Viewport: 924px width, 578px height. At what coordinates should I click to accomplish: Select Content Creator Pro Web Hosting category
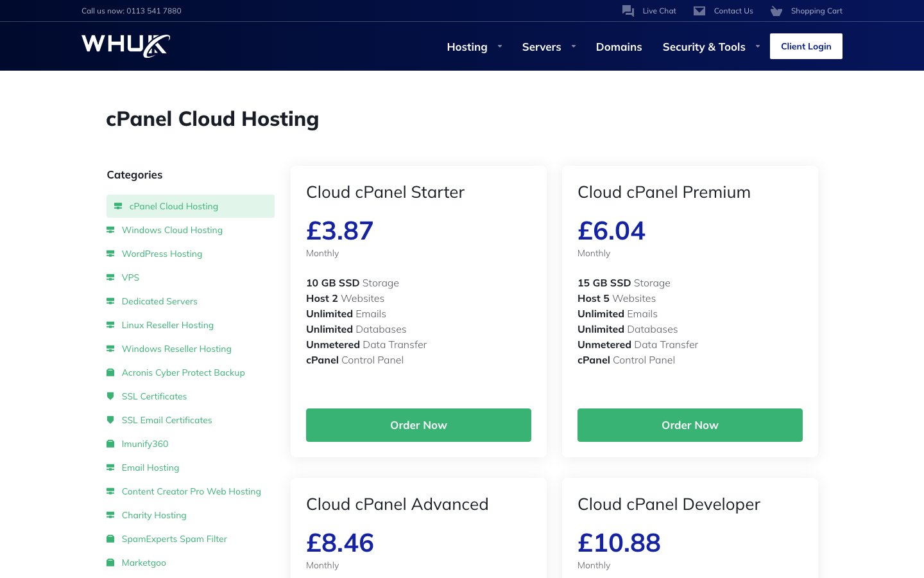[x=191, y=491]
